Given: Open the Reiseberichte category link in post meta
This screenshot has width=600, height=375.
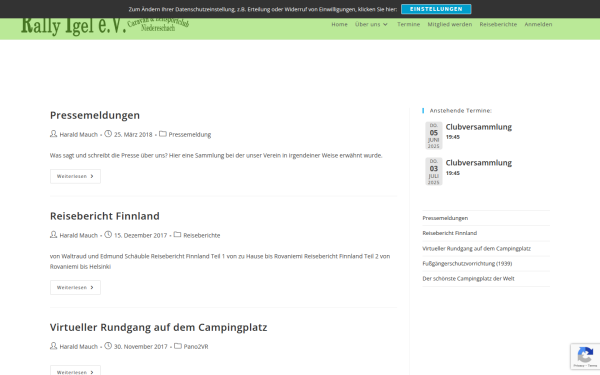Looking at the screenshot, I should [202, 235].
